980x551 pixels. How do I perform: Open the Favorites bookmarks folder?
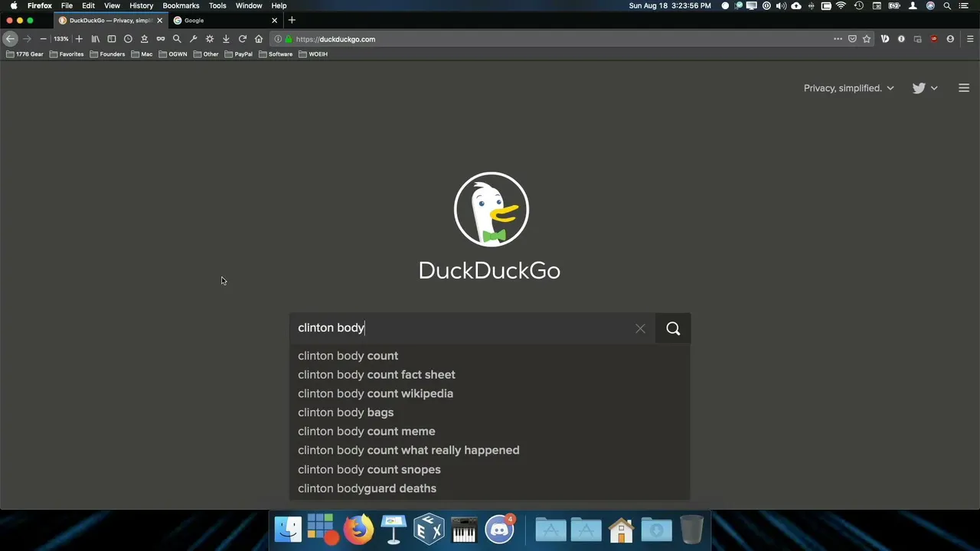point(66,54)
